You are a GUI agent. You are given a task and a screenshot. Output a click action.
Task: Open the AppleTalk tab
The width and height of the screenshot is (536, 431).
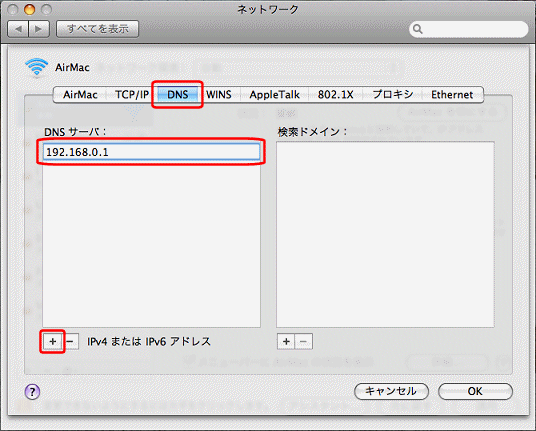[x=274, y=95]
